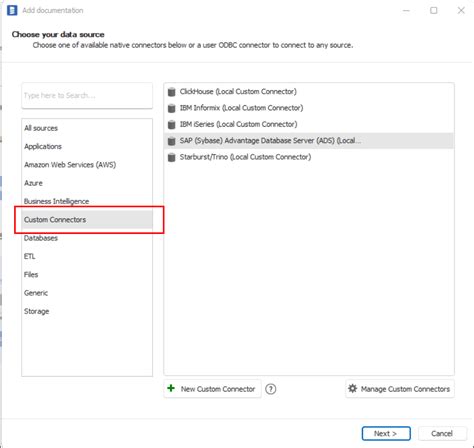Click the IBM Informix database icon
Image resolution: width=474 pixels, height=448 pixels.
point(171,108)
